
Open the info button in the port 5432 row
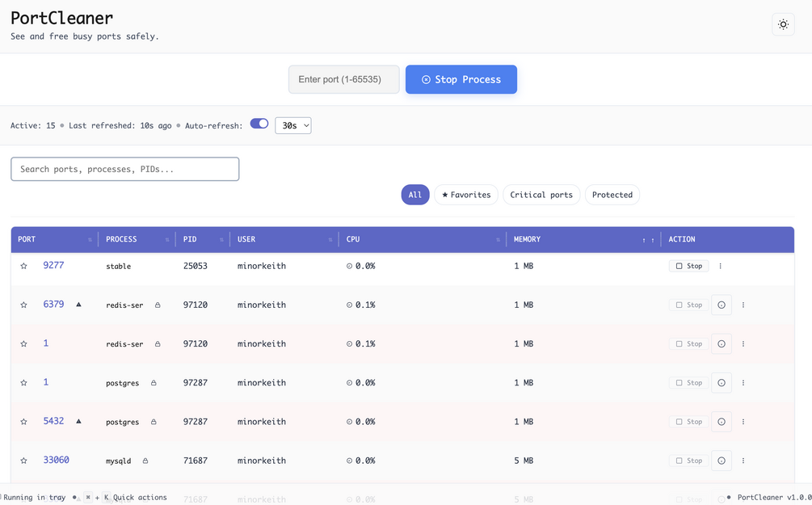pos(722,422)
